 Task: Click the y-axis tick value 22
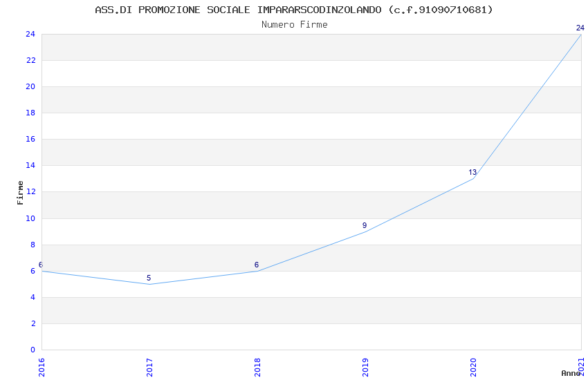click(30, 60)
